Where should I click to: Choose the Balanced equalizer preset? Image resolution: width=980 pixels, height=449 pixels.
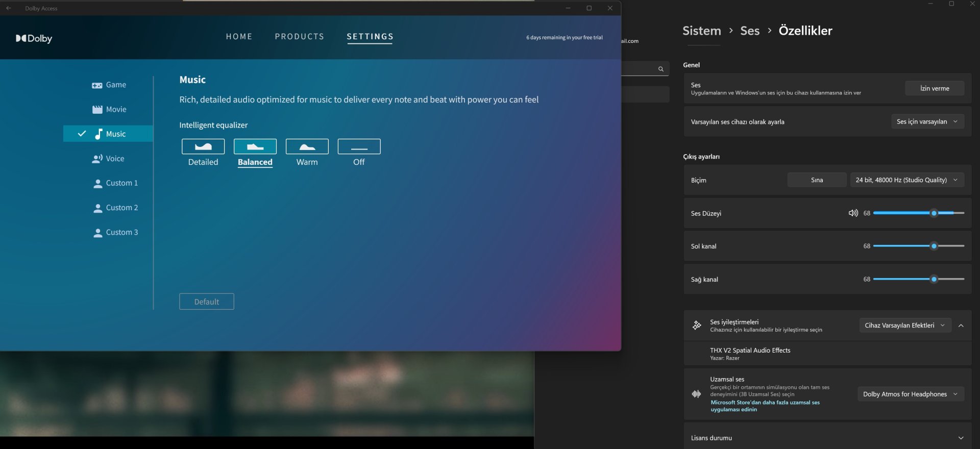255,146
